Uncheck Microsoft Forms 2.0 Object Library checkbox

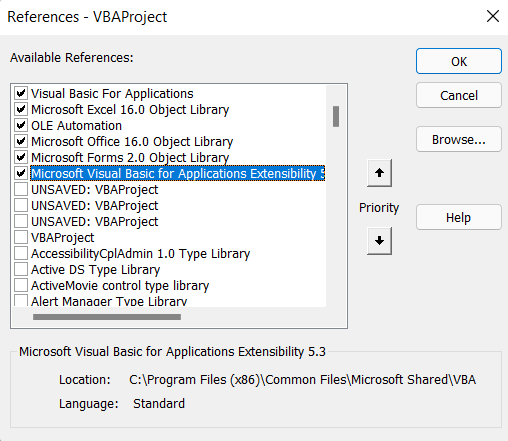click(x=21, y=157)
